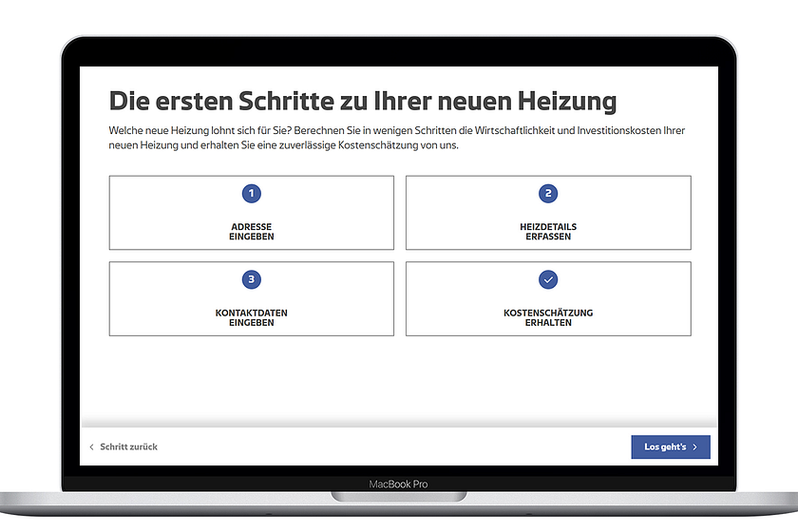This screenshot has height=532, width=798.
Task: Open the final cost estimate card
Action: click(x=548, y=299)
